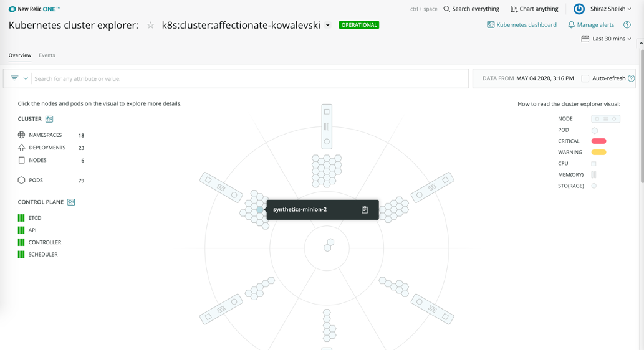644x350 pixels.
Task: Expand the filter chevron dropdown
Action: (26, 78)
